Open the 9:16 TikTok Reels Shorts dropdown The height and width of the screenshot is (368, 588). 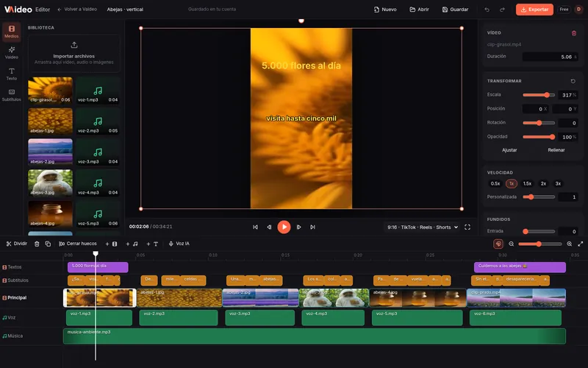pos(422,227)
